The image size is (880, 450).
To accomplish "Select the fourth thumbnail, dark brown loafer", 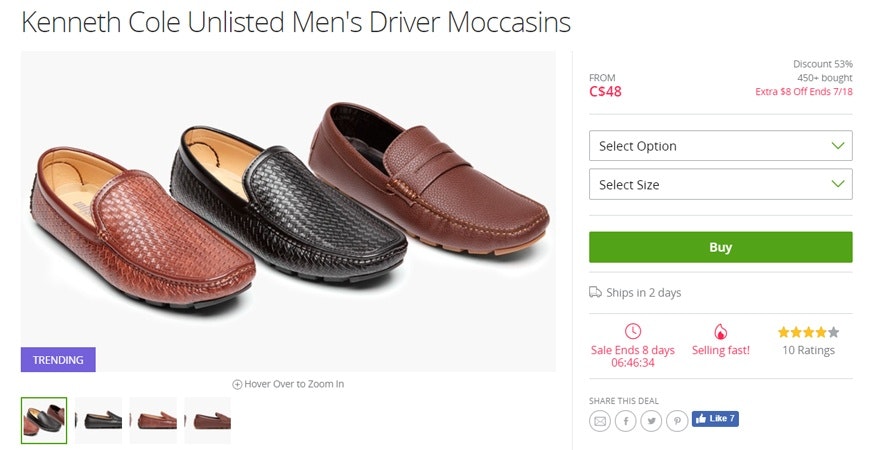I will [207, 420].
